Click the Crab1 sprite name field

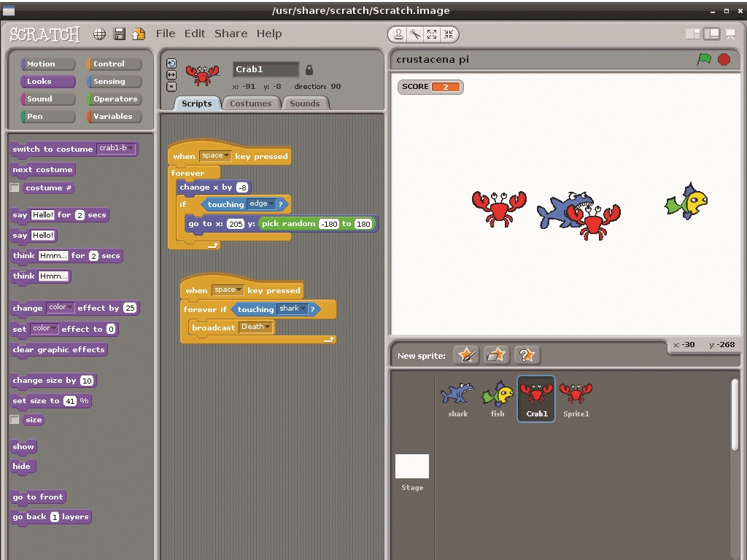click(x=266, y=69)
